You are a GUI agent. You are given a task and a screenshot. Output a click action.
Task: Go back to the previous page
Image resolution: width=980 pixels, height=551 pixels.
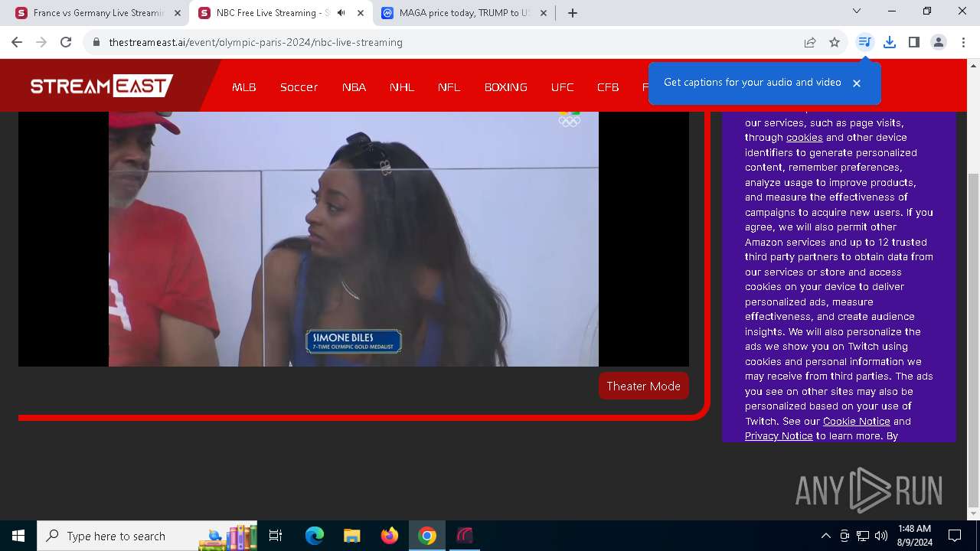coord(17,42)
